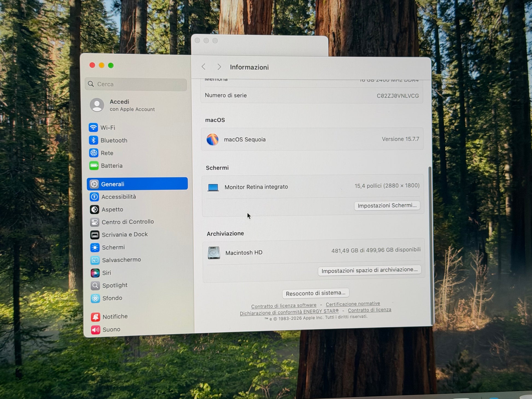This screenshot has height=399, width=532.
Task: Open Accessibilità settings icon
Action: pos(94,197)
